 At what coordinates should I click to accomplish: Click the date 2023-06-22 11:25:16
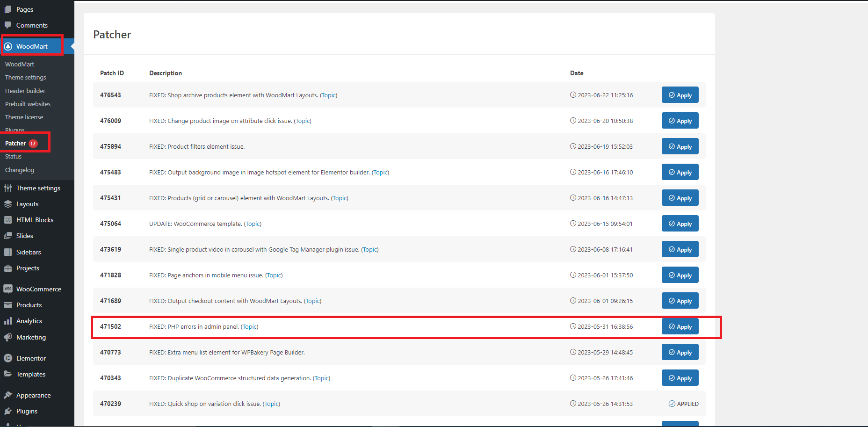click(605, 95)
